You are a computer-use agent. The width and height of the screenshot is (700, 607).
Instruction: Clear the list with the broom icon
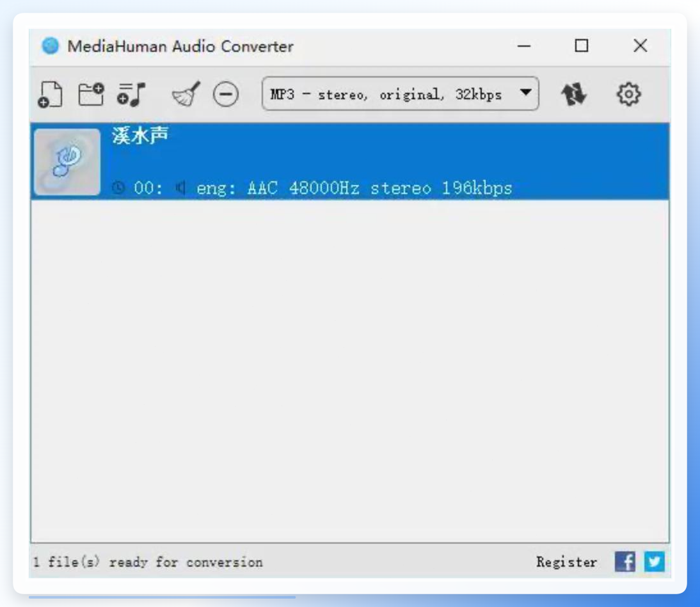click(186, 93)
